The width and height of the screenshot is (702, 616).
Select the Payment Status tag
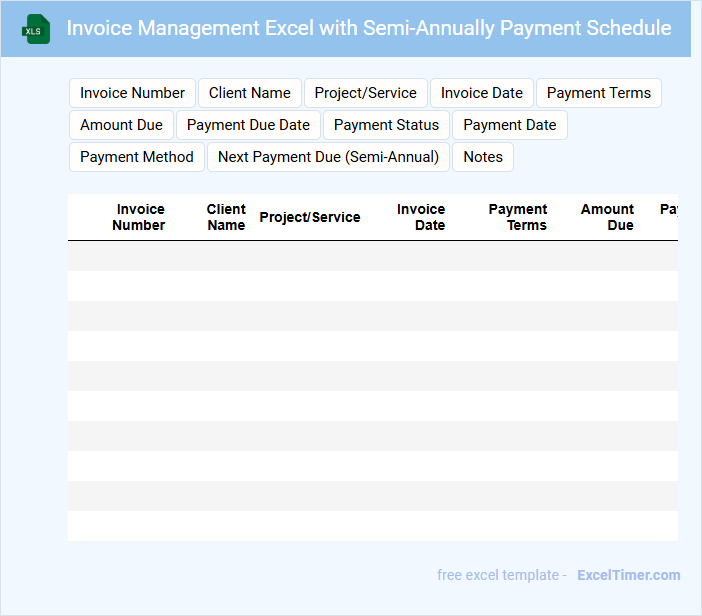coord(386,125)
